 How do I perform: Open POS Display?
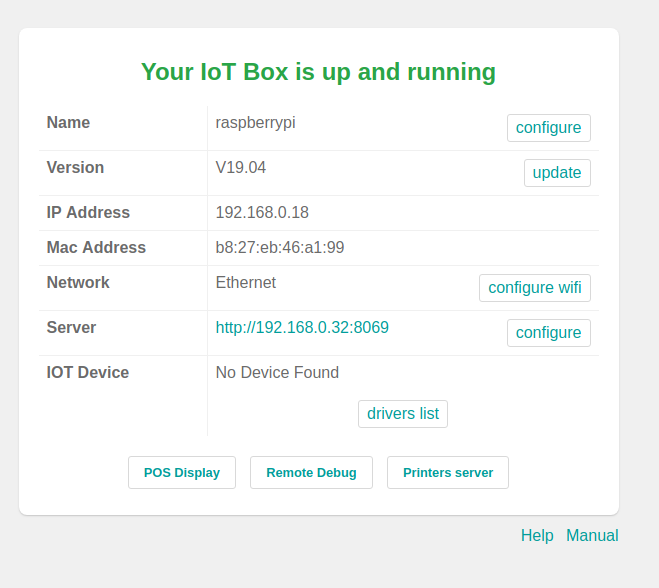tap(182, 472)
